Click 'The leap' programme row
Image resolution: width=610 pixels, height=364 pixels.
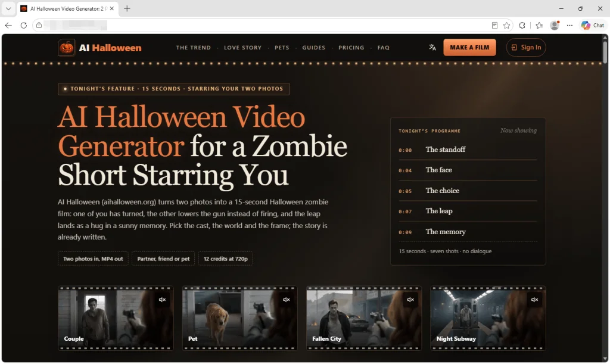[468, 211]
